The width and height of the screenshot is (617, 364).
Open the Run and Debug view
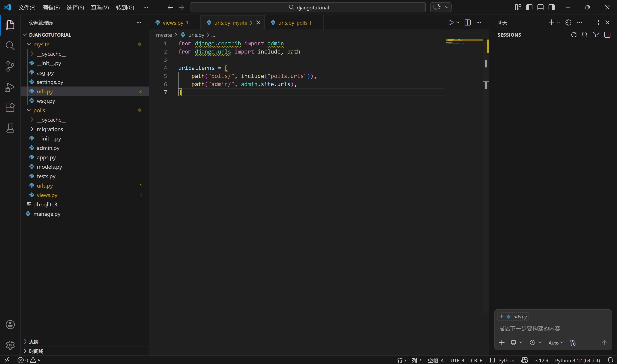click(x=10, y=87)
